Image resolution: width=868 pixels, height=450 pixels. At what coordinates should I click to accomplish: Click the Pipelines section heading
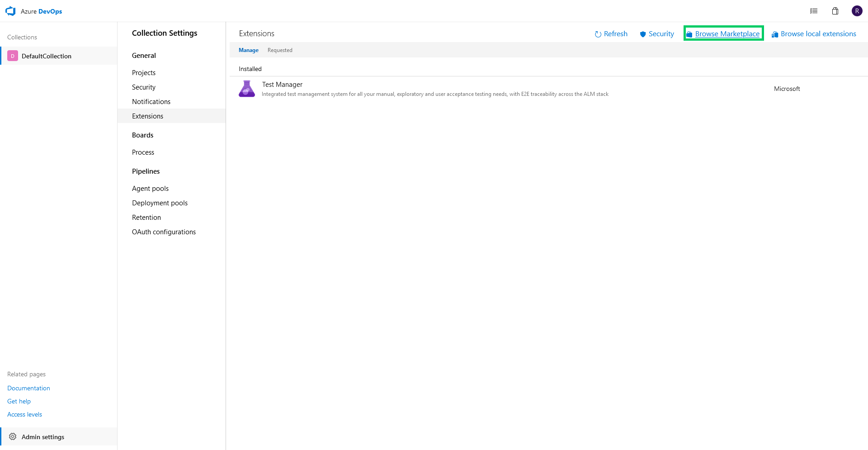coord(146,171)
